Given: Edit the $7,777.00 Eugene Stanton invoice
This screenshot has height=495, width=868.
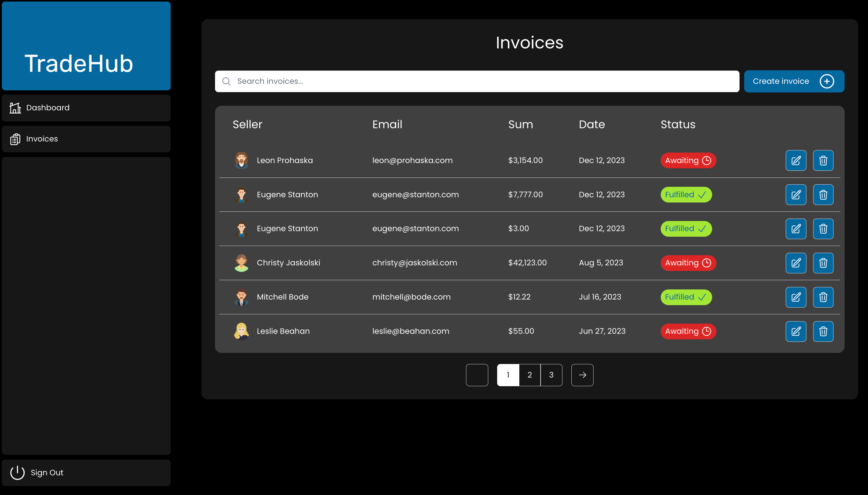Looking at the screenshot, I should click(x=796, y=194).
